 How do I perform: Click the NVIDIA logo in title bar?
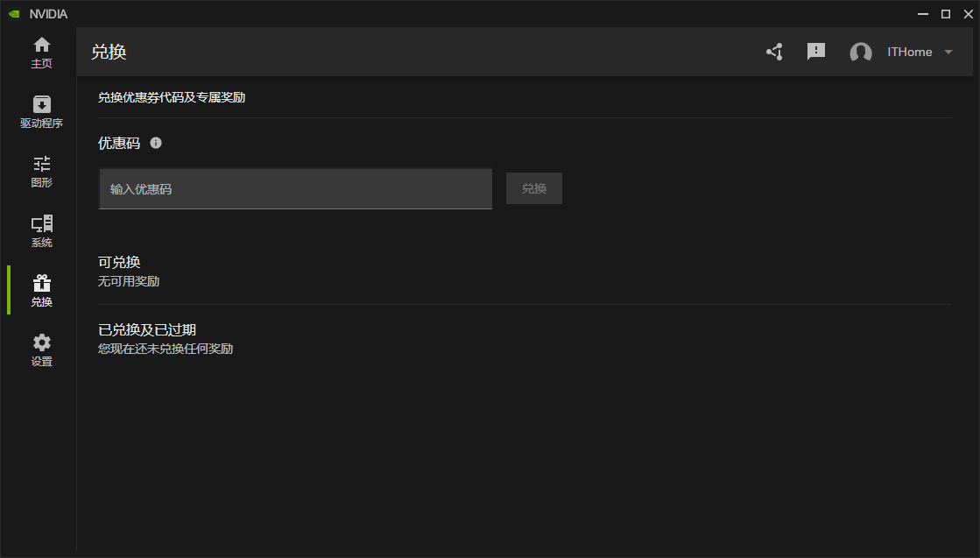pos(14,14)
